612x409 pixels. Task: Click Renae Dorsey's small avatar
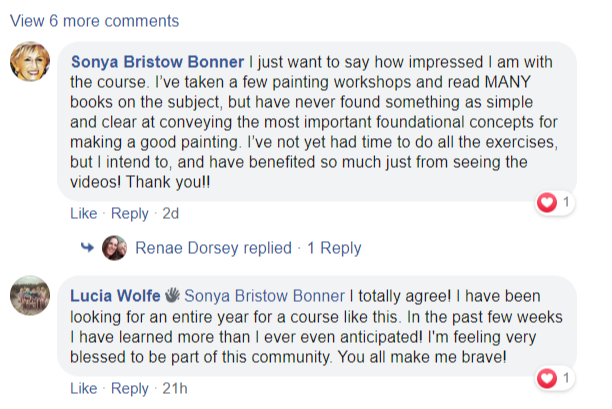[115, 248]
